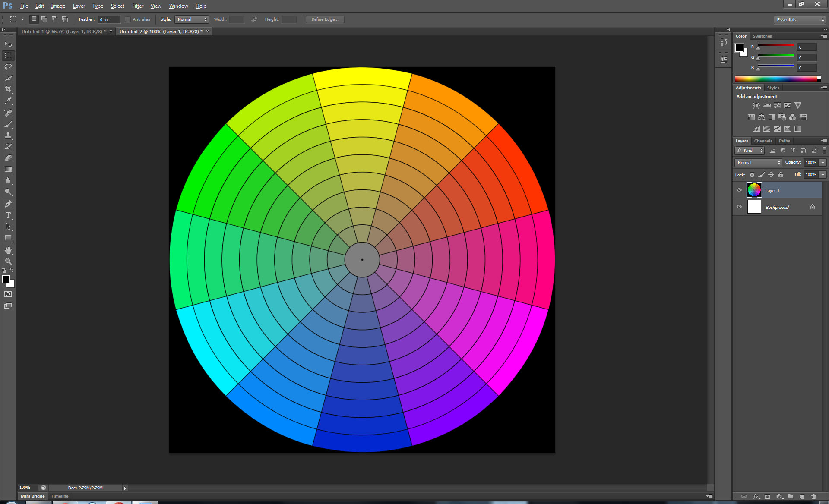Toggle visibility of Background layer
This screenshot has width=829, height=504.
pyautogui.click(x=739, y=207)
